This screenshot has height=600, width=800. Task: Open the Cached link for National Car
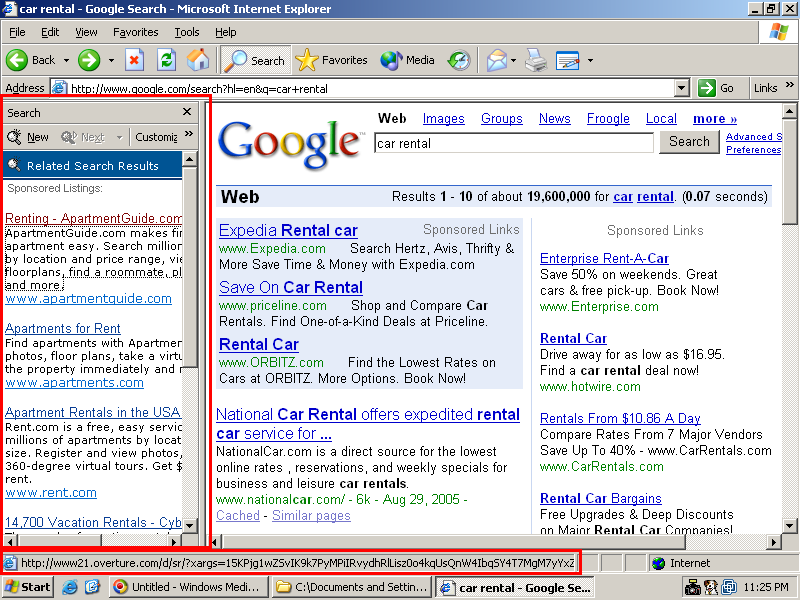[x=238, y=515]
